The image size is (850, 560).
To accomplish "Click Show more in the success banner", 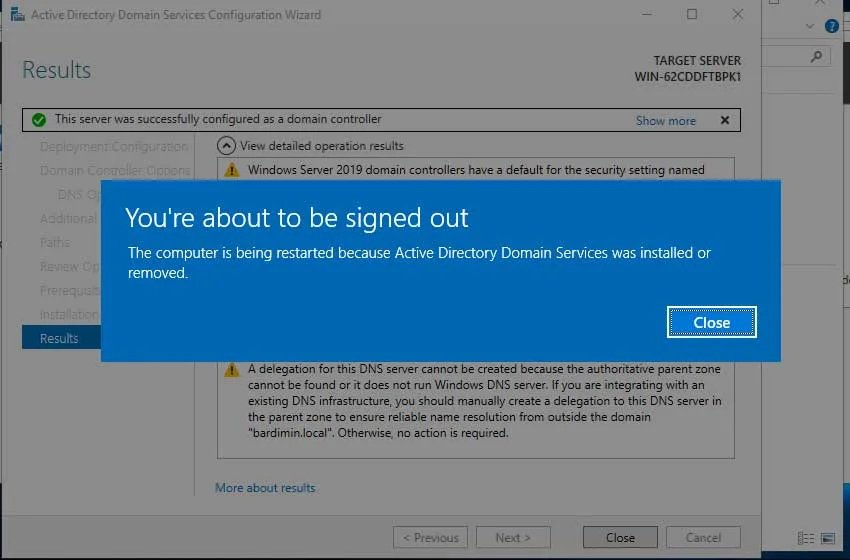I will (x=666, y=120).
